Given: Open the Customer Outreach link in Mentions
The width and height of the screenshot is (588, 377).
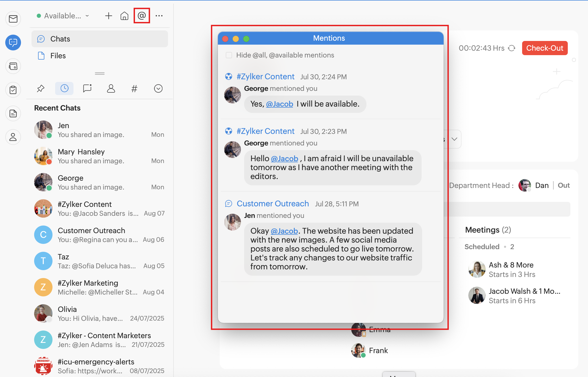Looking at the screenshot, I should coord(272,203).
